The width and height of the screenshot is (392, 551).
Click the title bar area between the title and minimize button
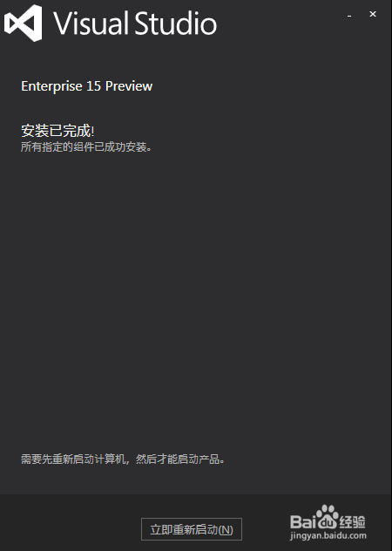point(281,21)
